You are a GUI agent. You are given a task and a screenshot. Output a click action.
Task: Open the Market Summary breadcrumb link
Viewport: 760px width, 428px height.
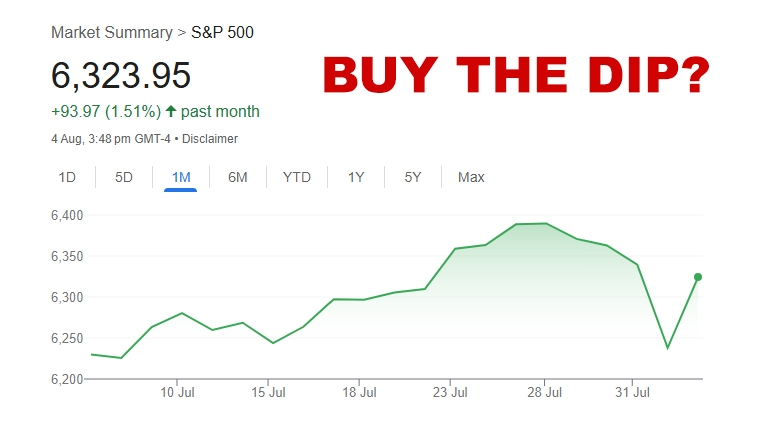[x=111, y=33]
